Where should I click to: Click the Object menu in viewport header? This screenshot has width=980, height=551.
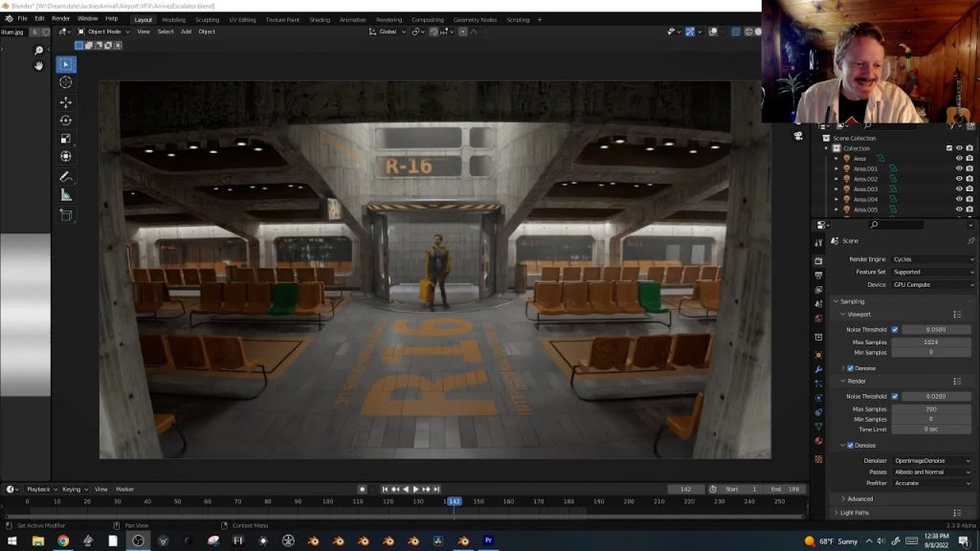point(207,32)
